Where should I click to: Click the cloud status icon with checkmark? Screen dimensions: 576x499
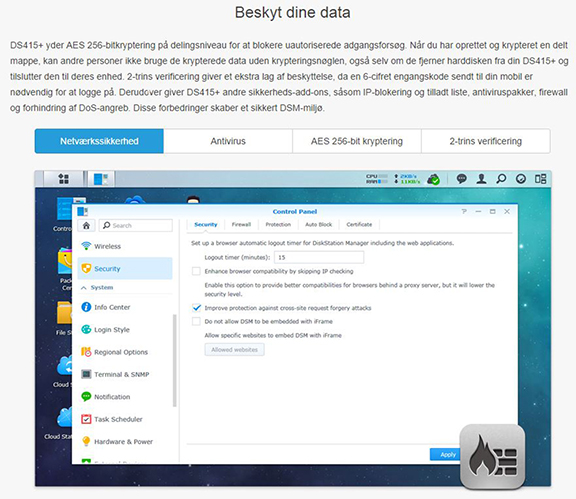click(x=433, y=179)
